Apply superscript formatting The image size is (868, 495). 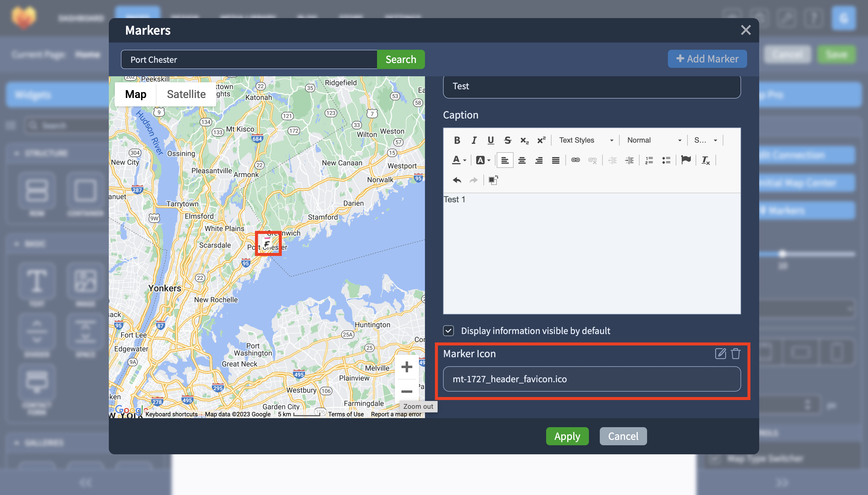point(541,140)
